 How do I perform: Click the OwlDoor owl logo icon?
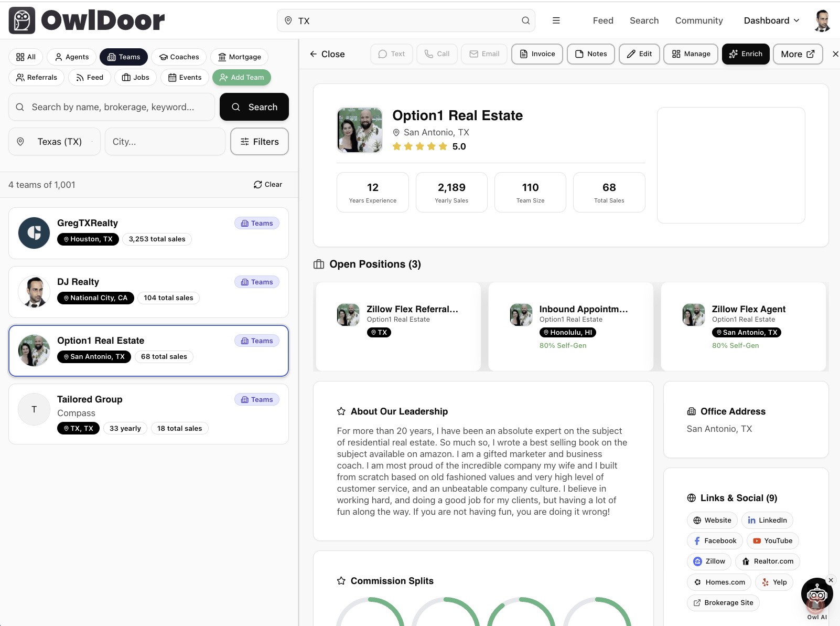[x=22, y=20]
